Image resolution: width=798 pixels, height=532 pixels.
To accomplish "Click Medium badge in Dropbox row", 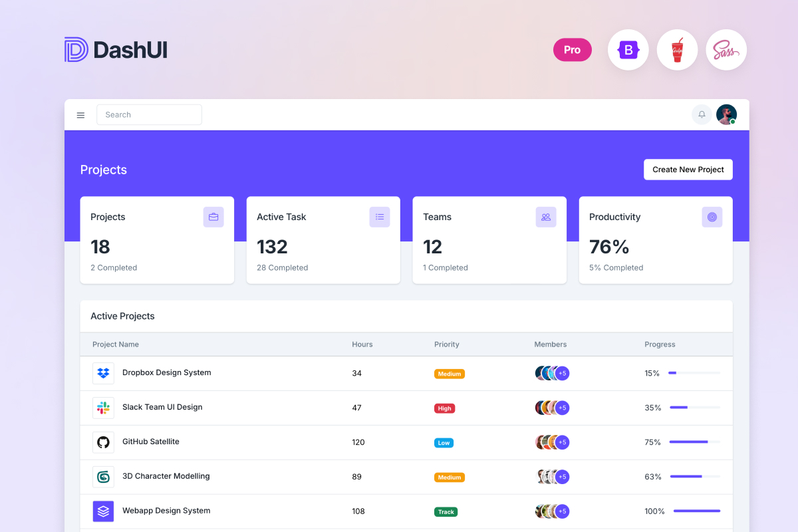I will pyautogui.click(x=450, y=374).
